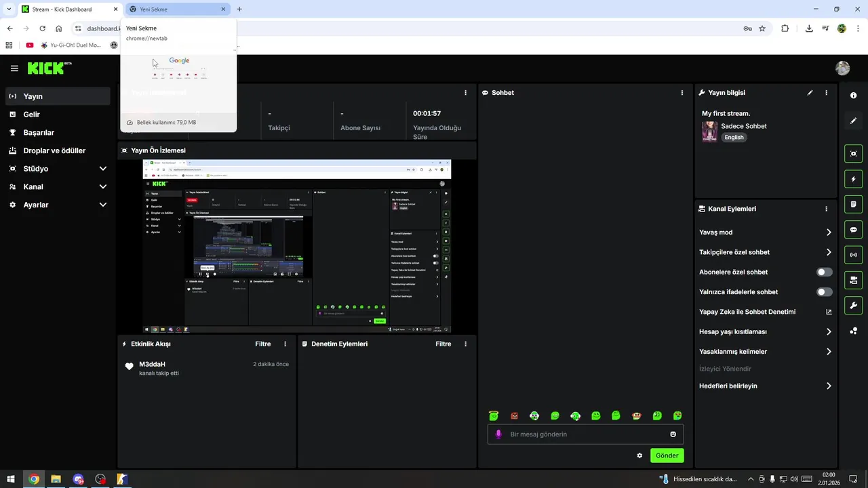
Task: Open Hesap yaşı kısıtlaması options
Action: pos(766,332)
